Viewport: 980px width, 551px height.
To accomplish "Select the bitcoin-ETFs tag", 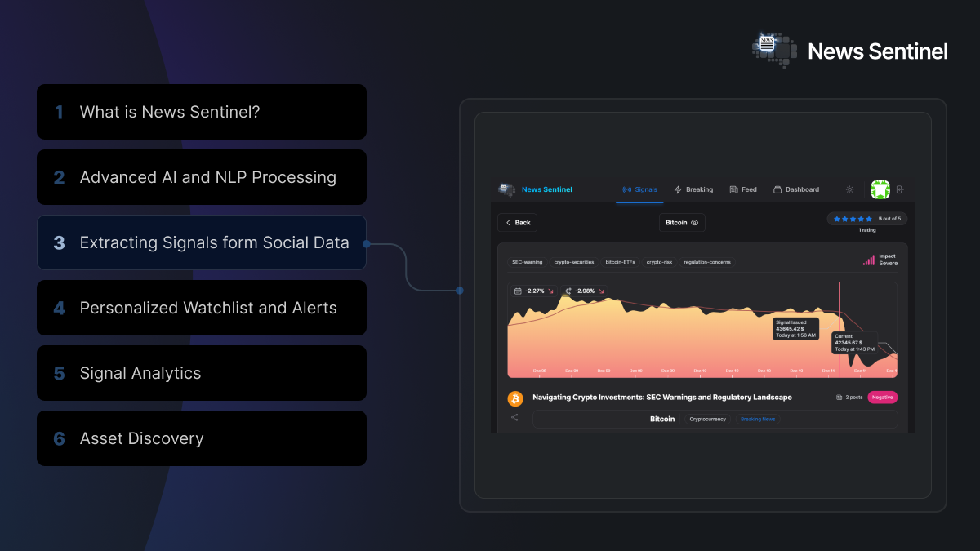I will click(x=621, y=262).
